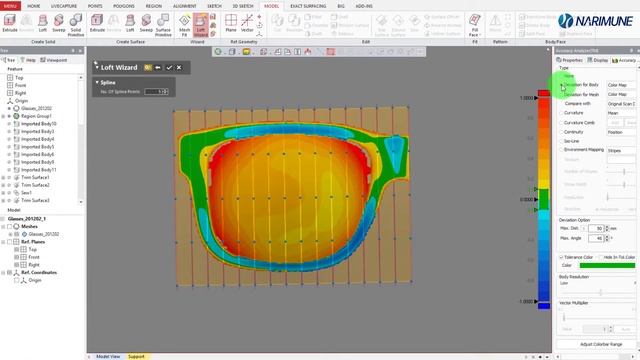640x360 pixels.
Task: Cancel Loft Wizard with X icon
Action: 179,67
